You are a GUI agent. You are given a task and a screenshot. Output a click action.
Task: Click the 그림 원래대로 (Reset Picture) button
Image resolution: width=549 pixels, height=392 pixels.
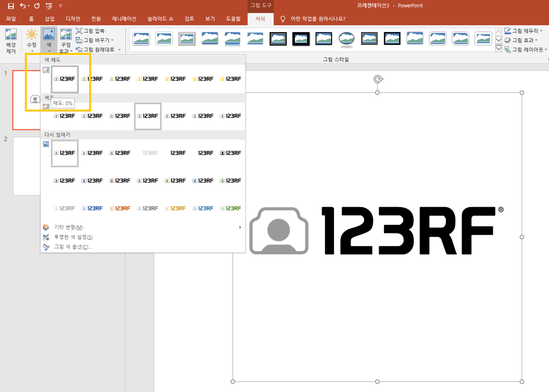pyautogui.click(x=95, y=50)
